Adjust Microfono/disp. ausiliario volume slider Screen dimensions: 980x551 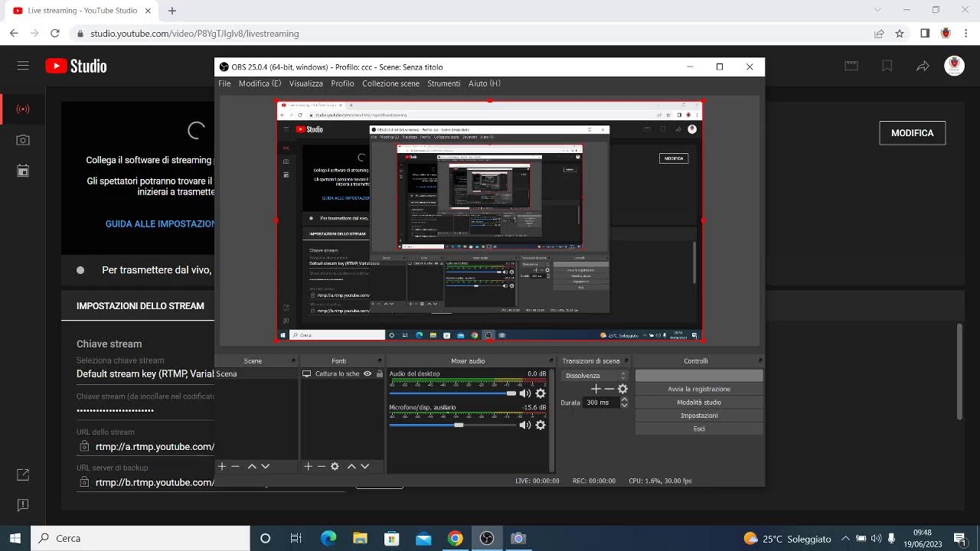tap(453, 425)
